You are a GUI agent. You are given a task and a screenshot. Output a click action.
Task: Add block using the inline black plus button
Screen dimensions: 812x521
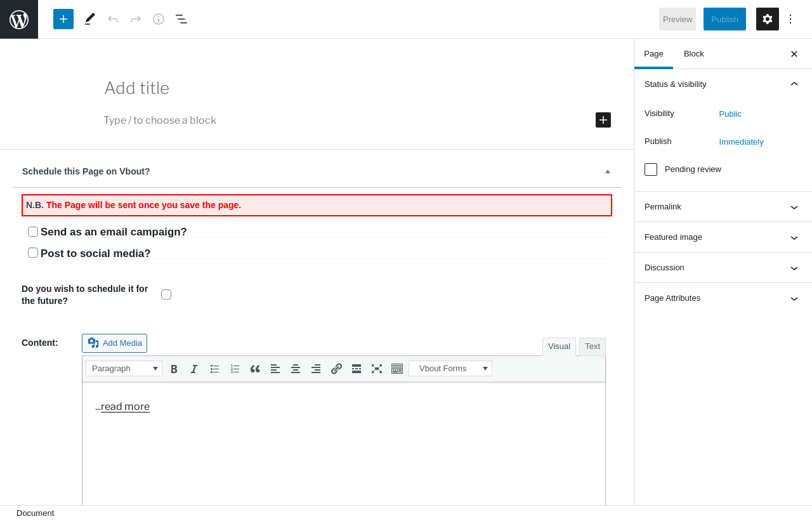tap(603, 120)
